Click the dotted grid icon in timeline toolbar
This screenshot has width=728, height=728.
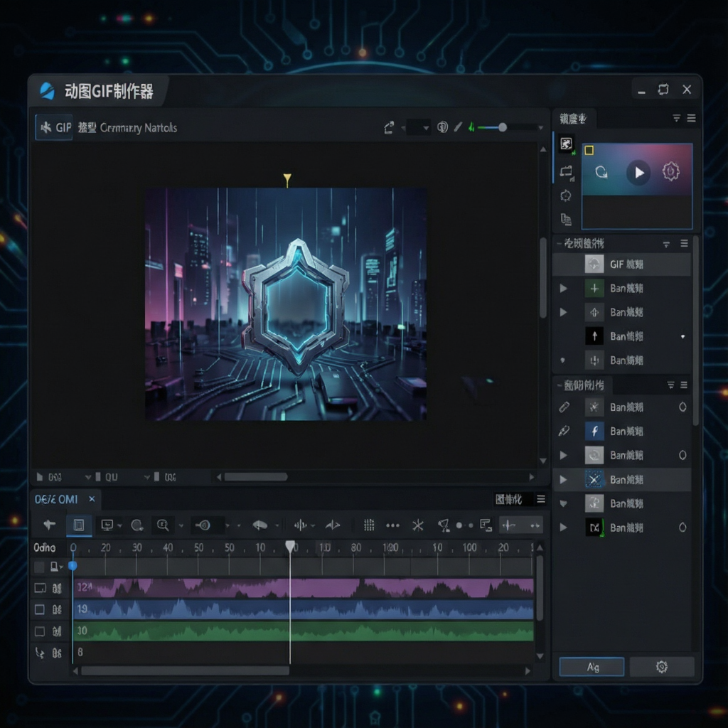pyautogui.click(x=369, y=525)
